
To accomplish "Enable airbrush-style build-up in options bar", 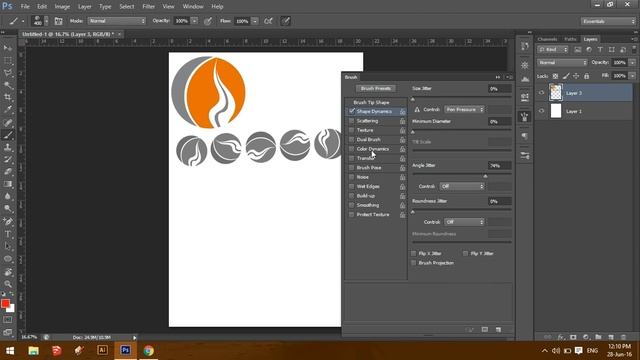I will [268, 21].
